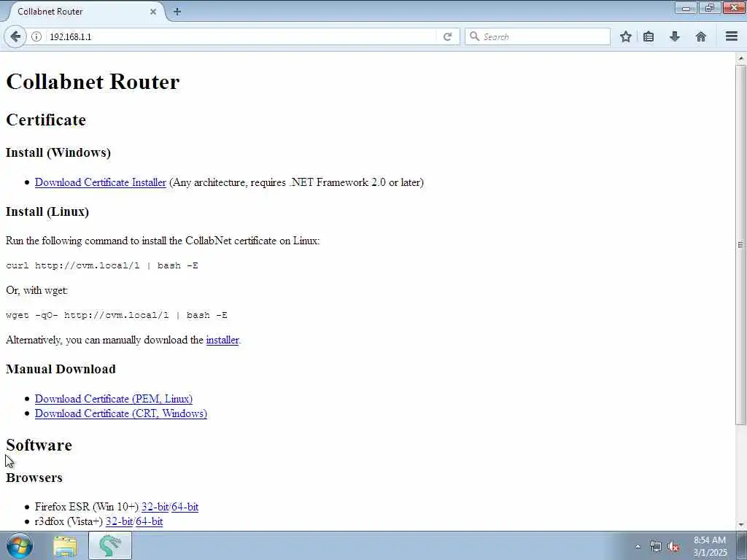Image resolution: width=747 pixels, height=560 pixels.
Task: Click the vertical scrollbar thumb
Action: pos(740,245)
